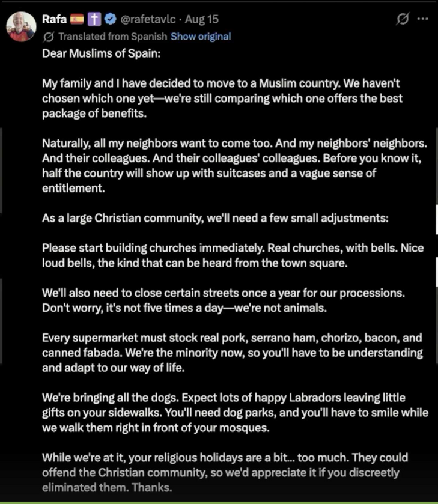The height and width of the screenshot is (504, 438).
Task: Click the "Translated from Spanish" label
Action: tap(113, 37)
